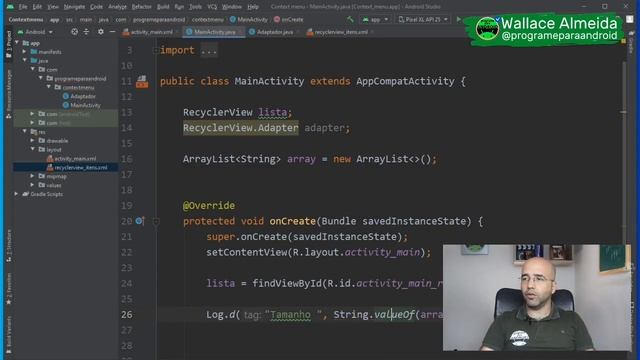Open the app run configuration dropdown
This screenshot has height=360, width=640.
(376, 19)
